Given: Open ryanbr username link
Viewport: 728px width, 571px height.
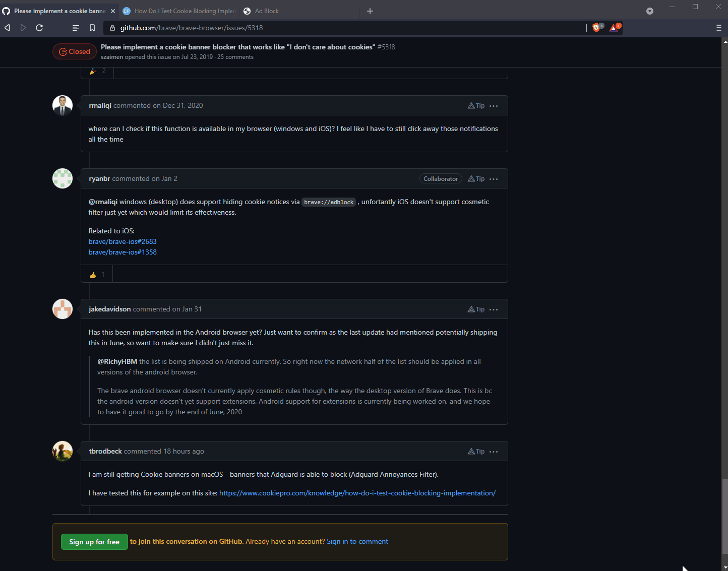Looking at the screenshot, I should (99, 178).
